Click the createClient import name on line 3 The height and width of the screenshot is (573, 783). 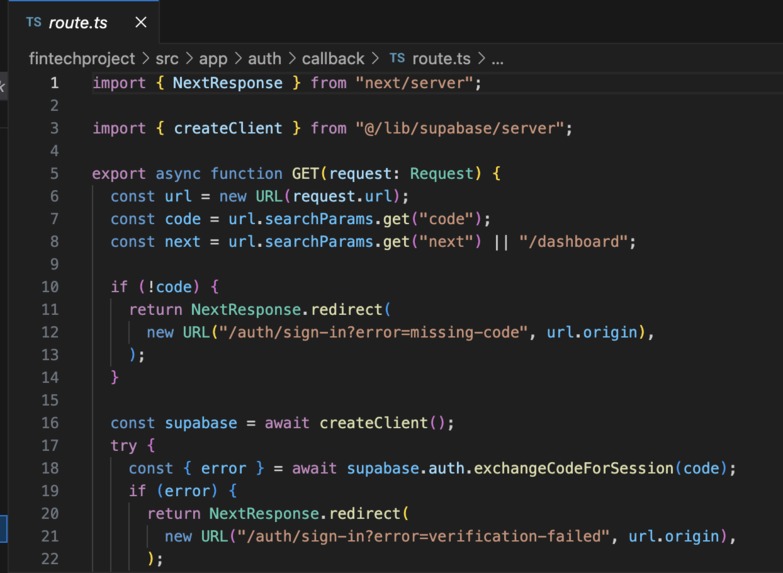click(x=228, y=128)
